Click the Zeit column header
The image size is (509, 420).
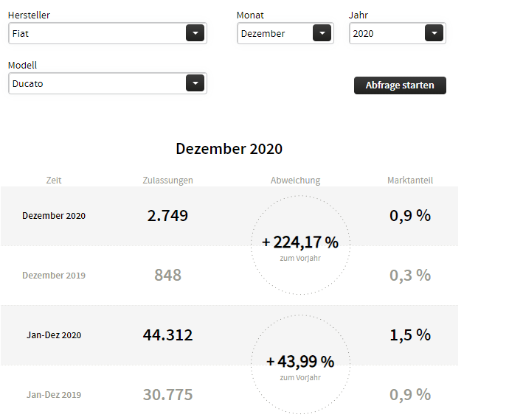coord(54,180)
